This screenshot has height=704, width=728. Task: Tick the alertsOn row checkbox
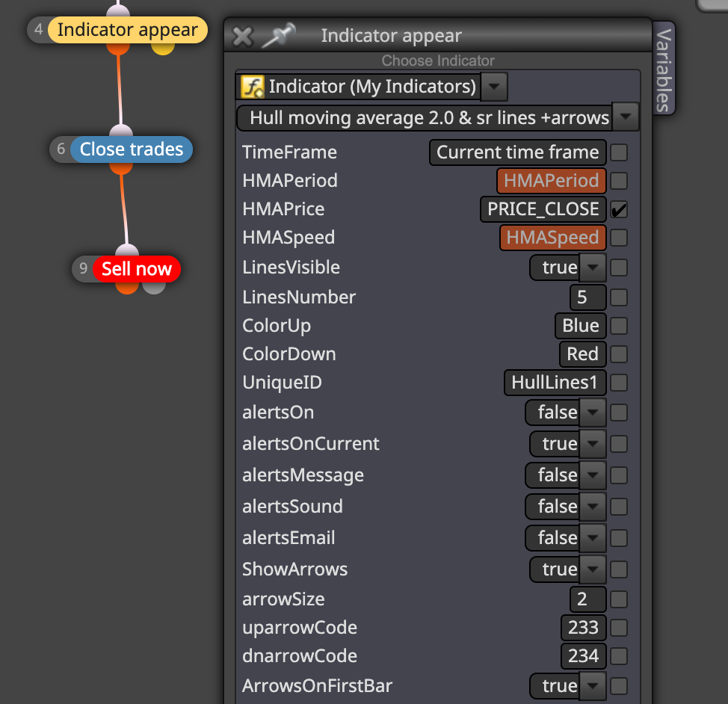(x=619, y=413)
